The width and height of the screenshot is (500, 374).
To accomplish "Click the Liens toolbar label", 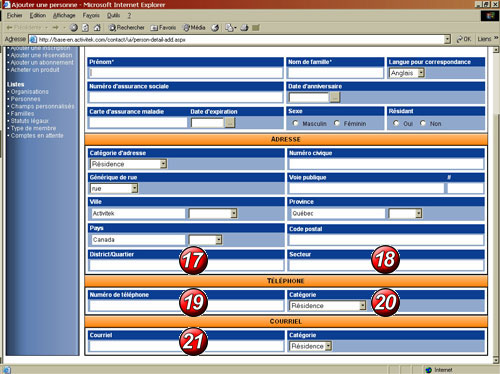I will coord(484,39).
